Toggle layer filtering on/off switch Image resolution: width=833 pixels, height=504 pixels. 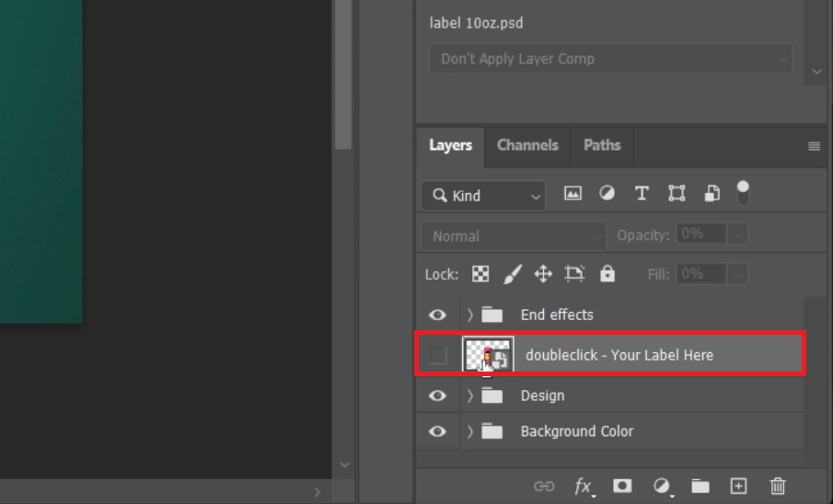coord(743,193)
